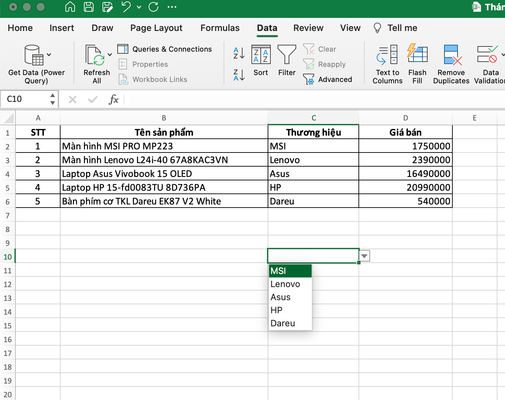Open the Draw tab

tap(102, 28)
